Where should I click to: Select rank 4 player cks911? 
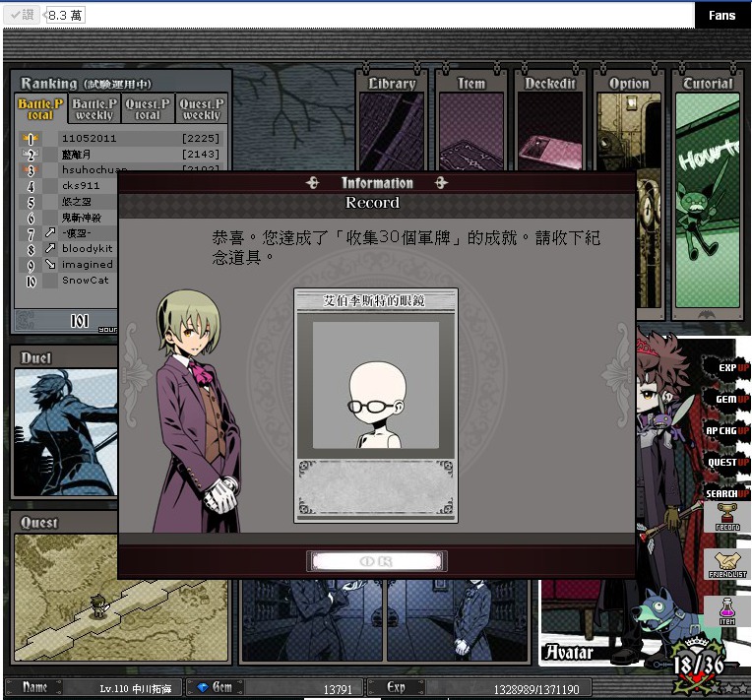pyautogui.click(x=81, y=186)
